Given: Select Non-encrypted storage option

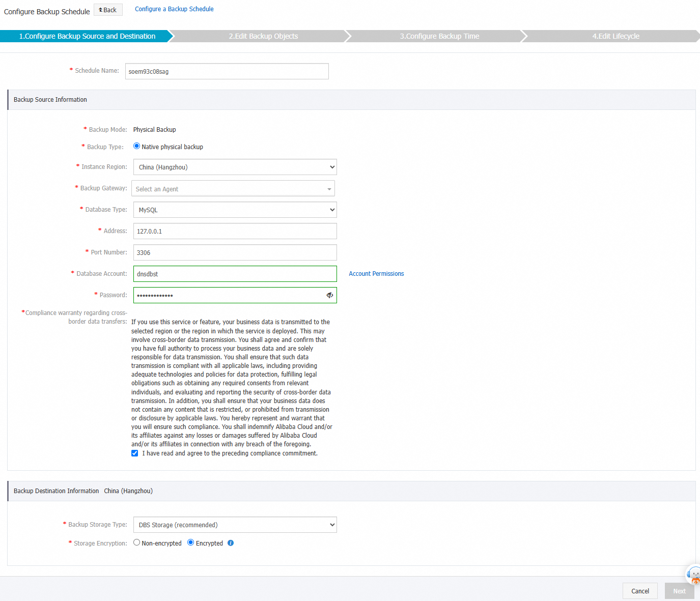Looking at the screenshot, I should 136,542.
